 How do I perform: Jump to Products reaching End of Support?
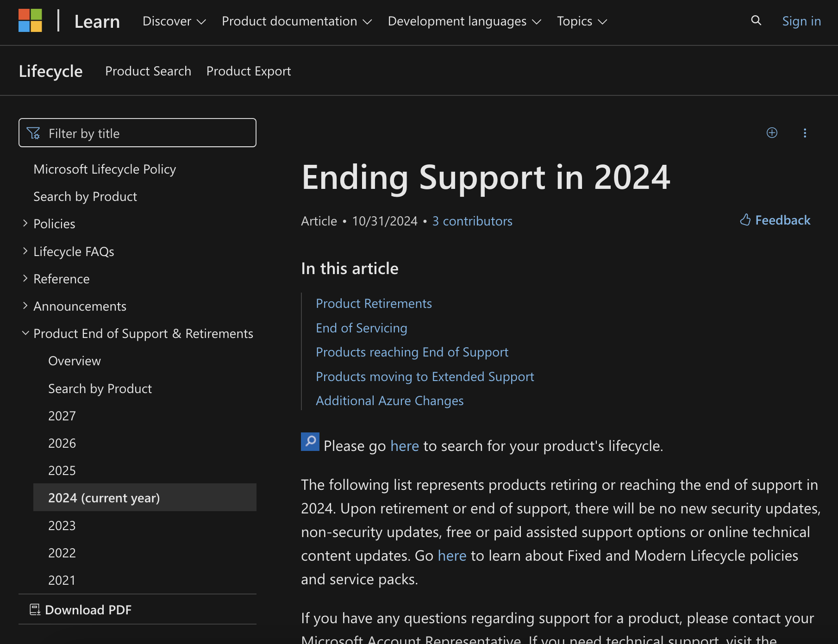[412, 352]
